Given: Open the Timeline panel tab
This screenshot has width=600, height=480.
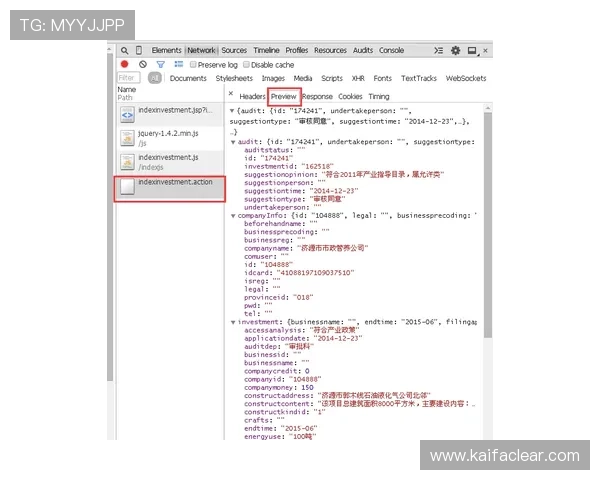Looking at the screenshot, I should (x=266, y=50).
